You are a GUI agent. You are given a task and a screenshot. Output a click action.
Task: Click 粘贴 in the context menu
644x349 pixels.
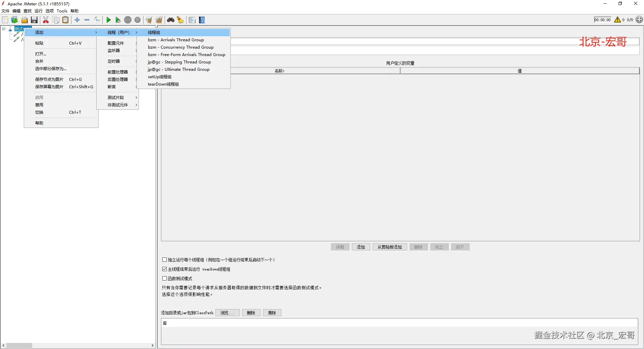[x=61, y=43]
